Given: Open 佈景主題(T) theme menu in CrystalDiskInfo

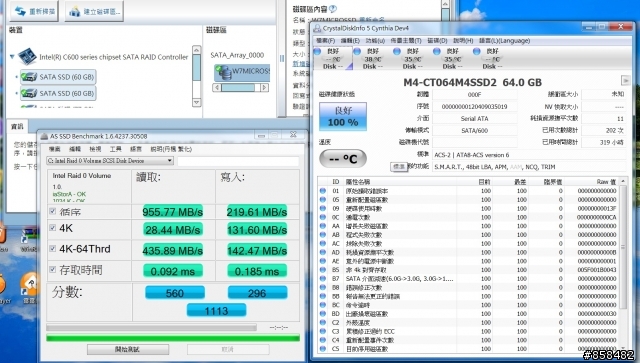Looking at the screenshot, I should [x=406, y=41].
